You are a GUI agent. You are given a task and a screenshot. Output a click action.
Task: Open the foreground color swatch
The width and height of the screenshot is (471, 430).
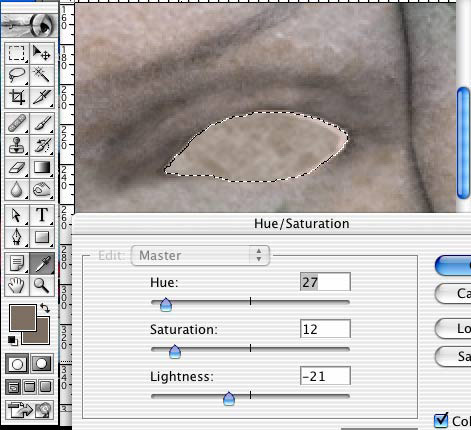click(x=23, y=317)
